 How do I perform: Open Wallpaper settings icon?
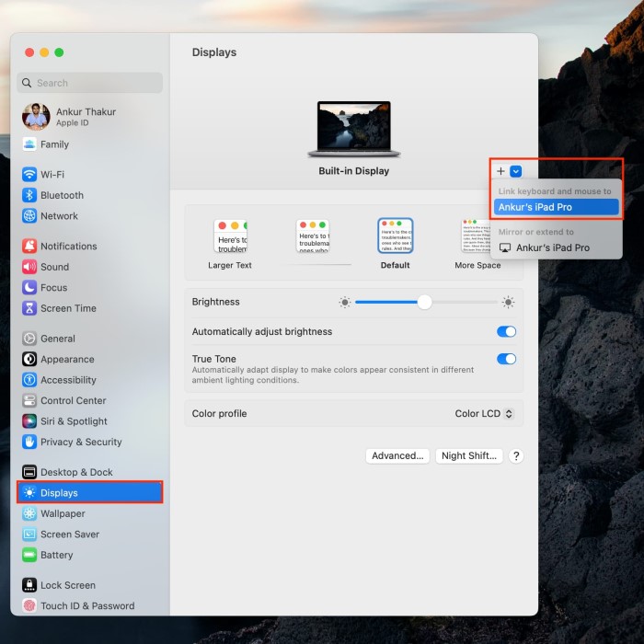click(29, 513)
